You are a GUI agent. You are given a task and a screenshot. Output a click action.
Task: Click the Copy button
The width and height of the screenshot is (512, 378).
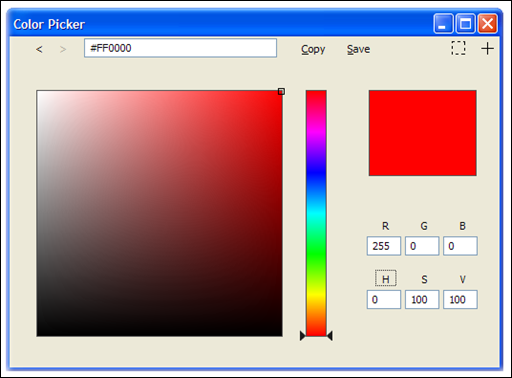click(x=313, y=49)
